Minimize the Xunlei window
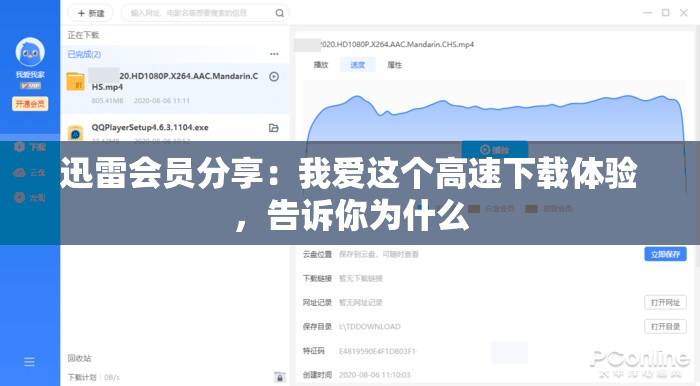The width and height of the screenshot is (700, 386). tap(647, 12)
